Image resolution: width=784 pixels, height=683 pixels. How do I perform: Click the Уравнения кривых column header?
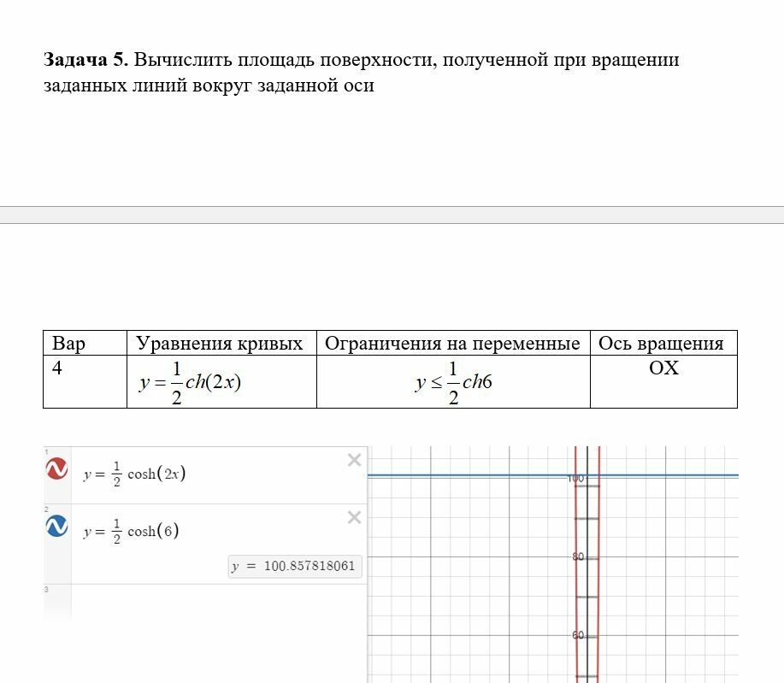pyautogui.click(x=221, y=343)
